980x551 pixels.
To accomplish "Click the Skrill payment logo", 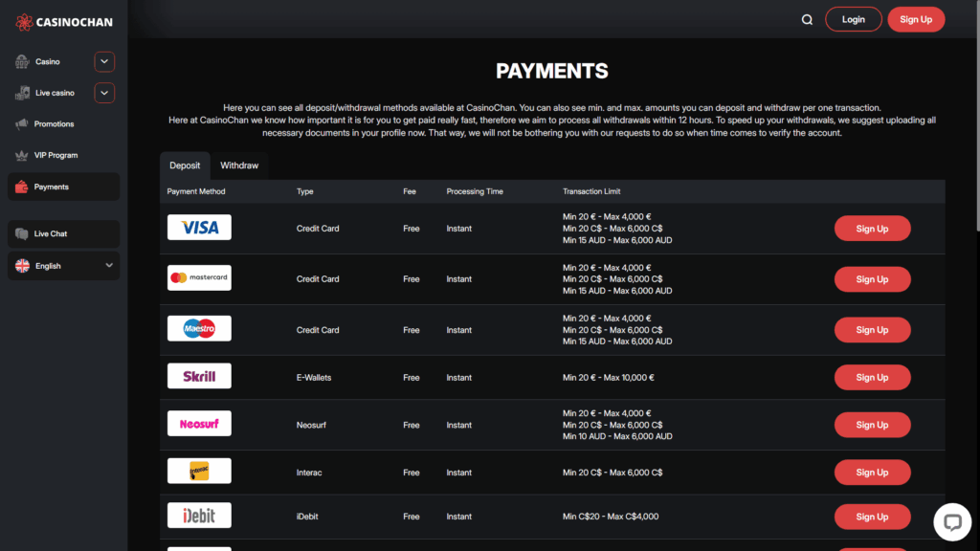I will pyautogui.click(x=199, y=375).
